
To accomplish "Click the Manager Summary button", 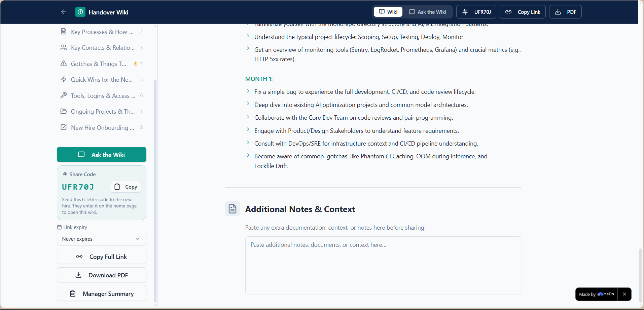I will [102, 294].
